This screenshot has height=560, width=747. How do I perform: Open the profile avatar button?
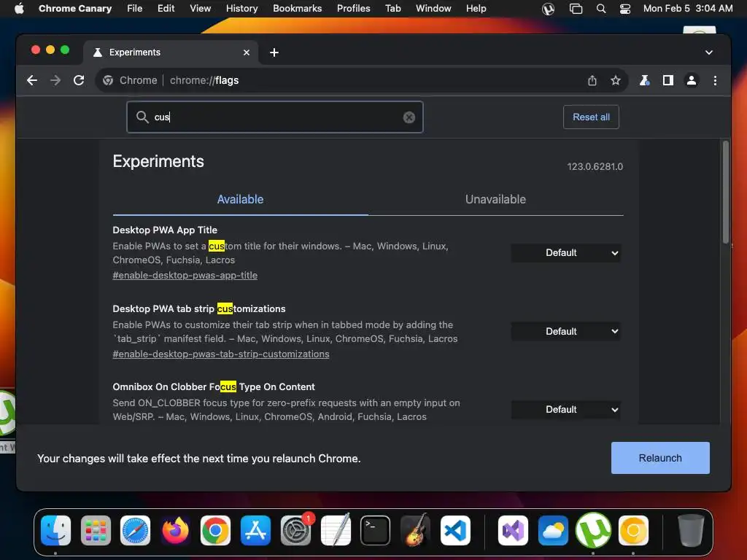[x=692, y=80]
